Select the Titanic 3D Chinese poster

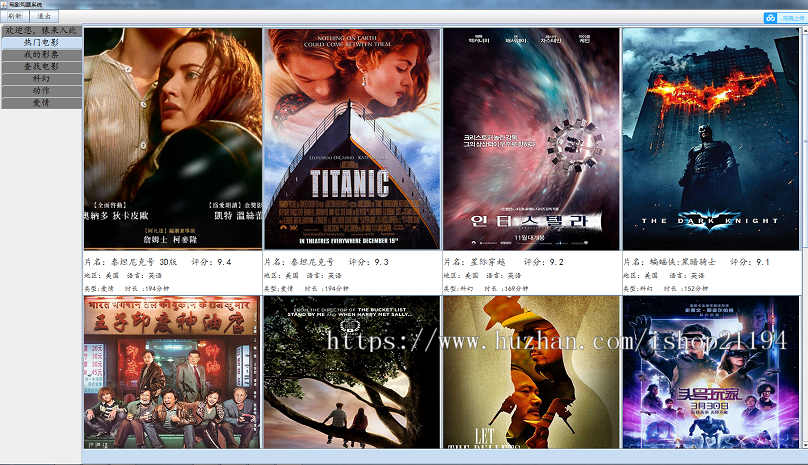coord(173,139)
